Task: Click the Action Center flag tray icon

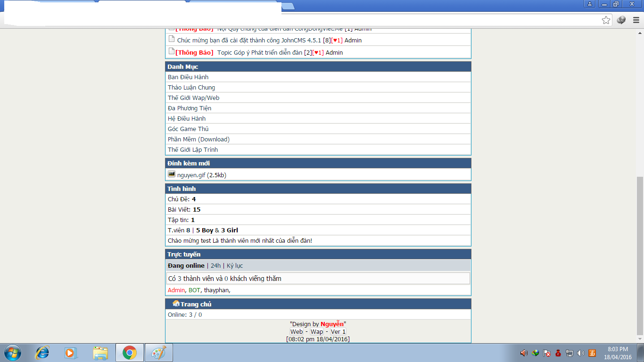Action: (547, 353)
